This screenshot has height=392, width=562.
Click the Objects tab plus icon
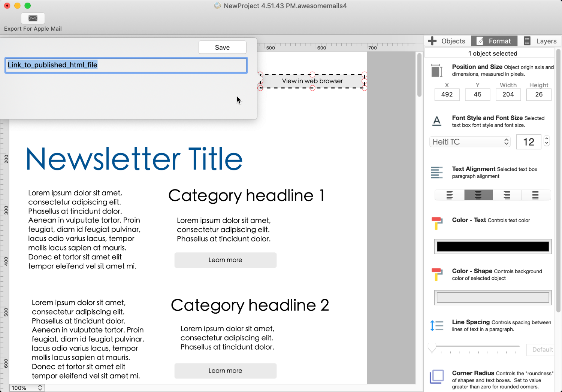tap(432, 41)
